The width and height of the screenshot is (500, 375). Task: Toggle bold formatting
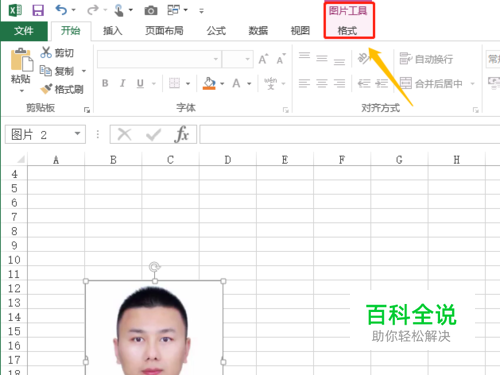coord(105,83)
